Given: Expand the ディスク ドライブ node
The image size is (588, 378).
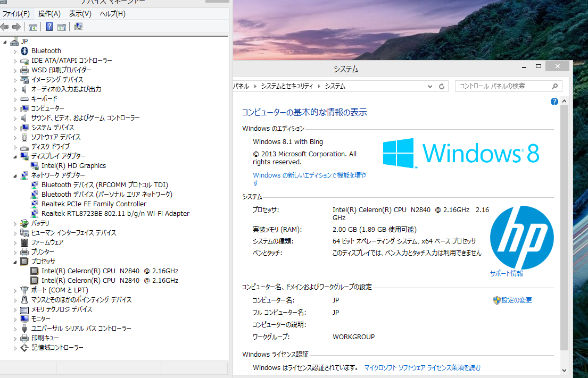Looking at the screenshot, I should (15, 147).
